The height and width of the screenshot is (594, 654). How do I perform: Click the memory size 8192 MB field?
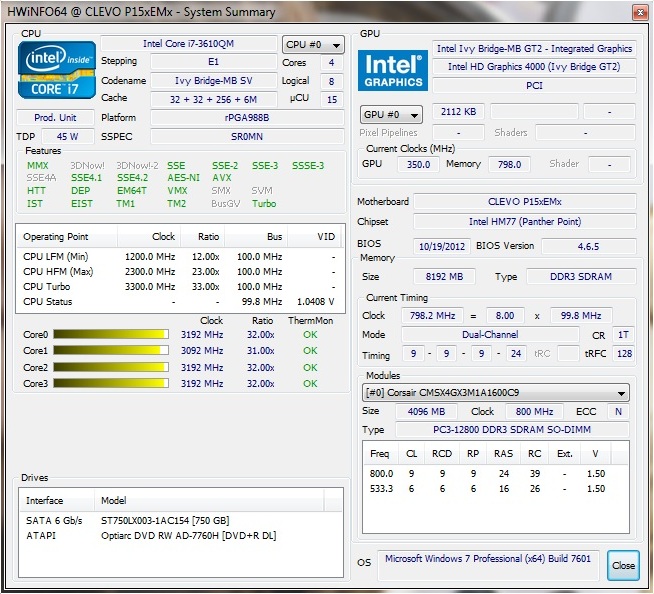[444, 277]
